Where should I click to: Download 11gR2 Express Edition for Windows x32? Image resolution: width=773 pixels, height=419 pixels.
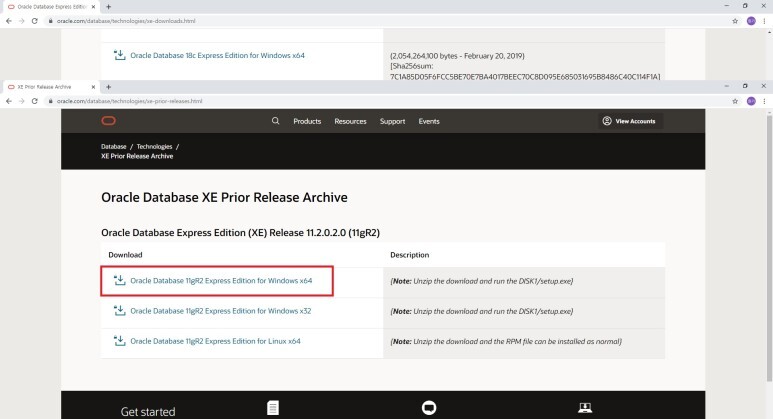pos(220,311)
